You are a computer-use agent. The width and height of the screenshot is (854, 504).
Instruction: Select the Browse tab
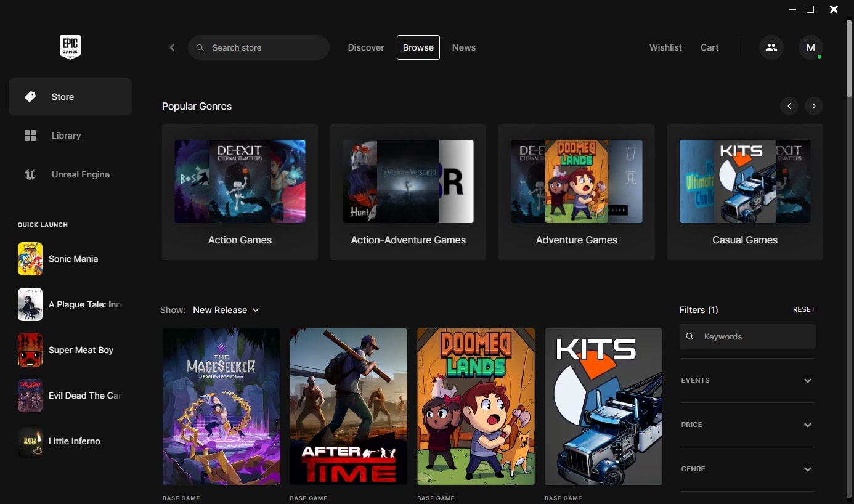[x=418, y=47]
